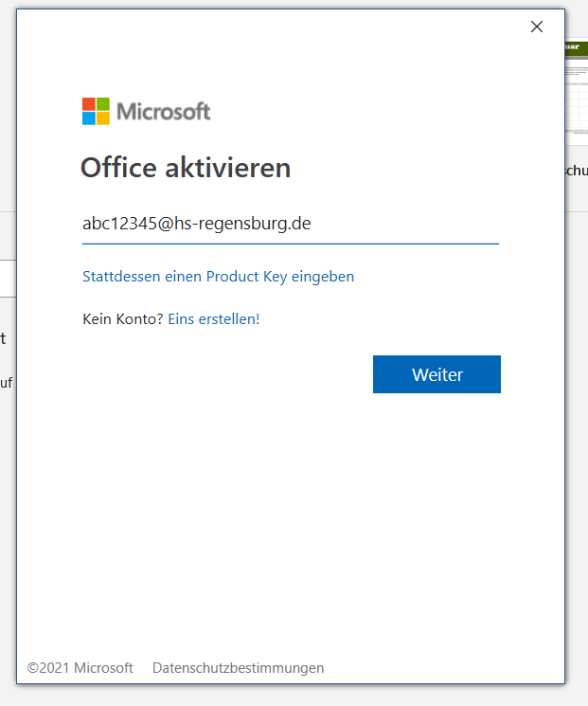Click the ©2021 Microsoft footer text
Viewport: 588px width, 706px height.
point(80,668)
